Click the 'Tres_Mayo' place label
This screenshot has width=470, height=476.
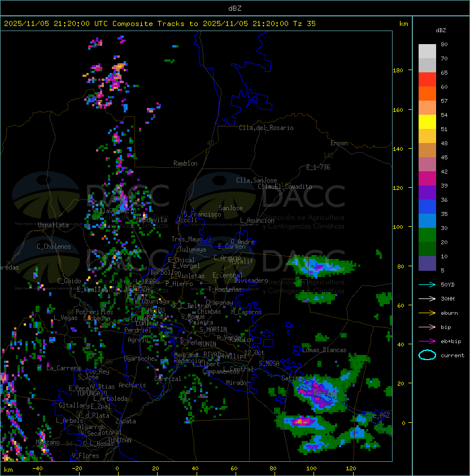click(186, 239)
